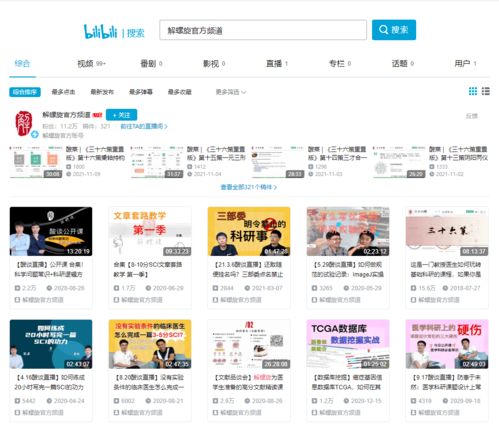Open video title 第十五策 dated 2021-11-04
Screen dimensions: 499x430
click(x=216, y=153)
